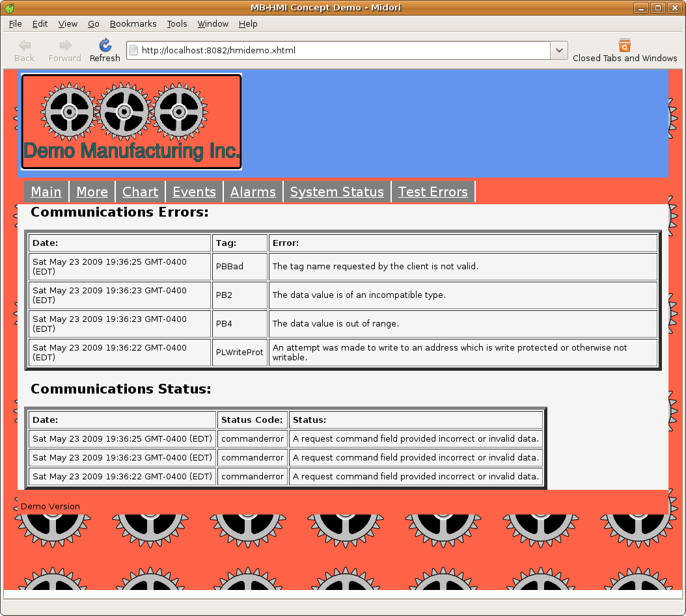The image size is (686, 616).
Task: Maximize the Midori browser window
Action: (x=658, y=8)
